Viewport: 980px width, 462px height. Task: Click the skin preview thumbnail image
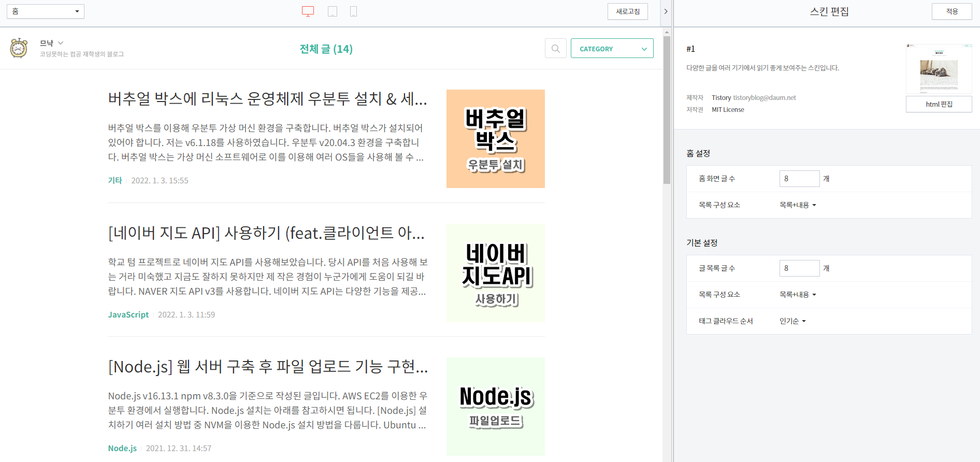pos(939,69)
